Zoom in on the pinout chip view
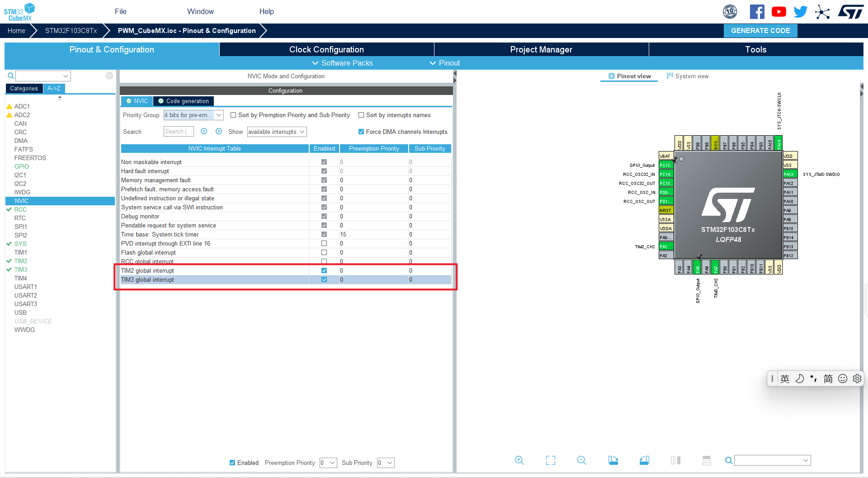 click(x=519, y=460)
